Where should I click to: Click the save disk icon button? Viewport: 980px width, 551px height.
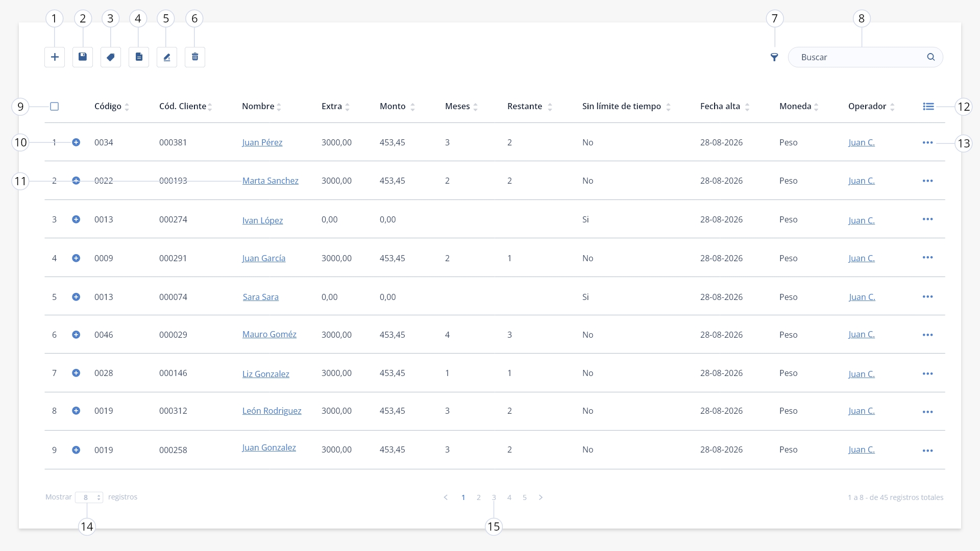tap(83, 57)
